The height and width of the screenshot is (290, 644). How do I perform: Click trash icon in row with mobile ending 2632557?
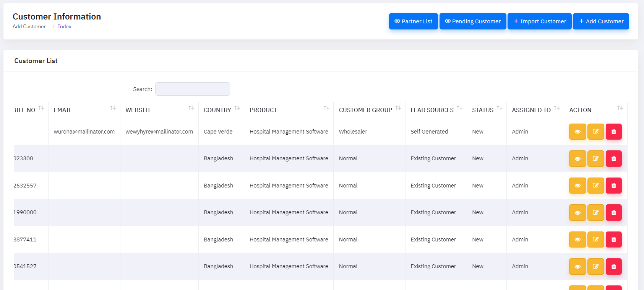(613, 186)
